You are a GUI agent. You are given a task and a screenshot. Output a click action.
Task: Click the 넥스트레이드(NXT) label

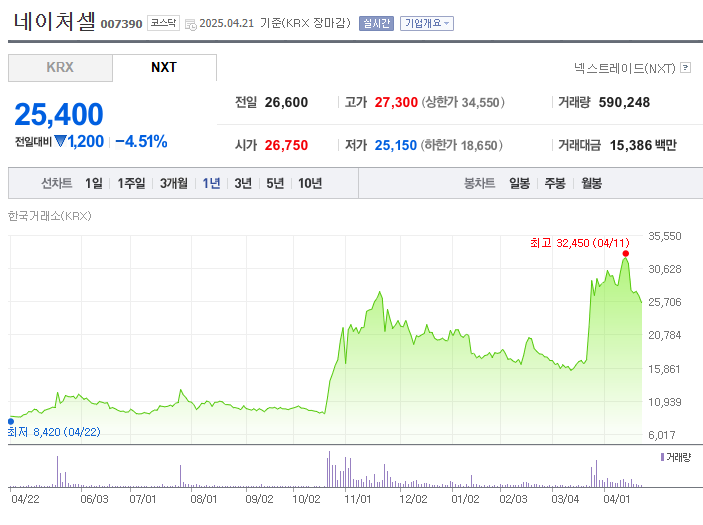[x=625, y=68]
